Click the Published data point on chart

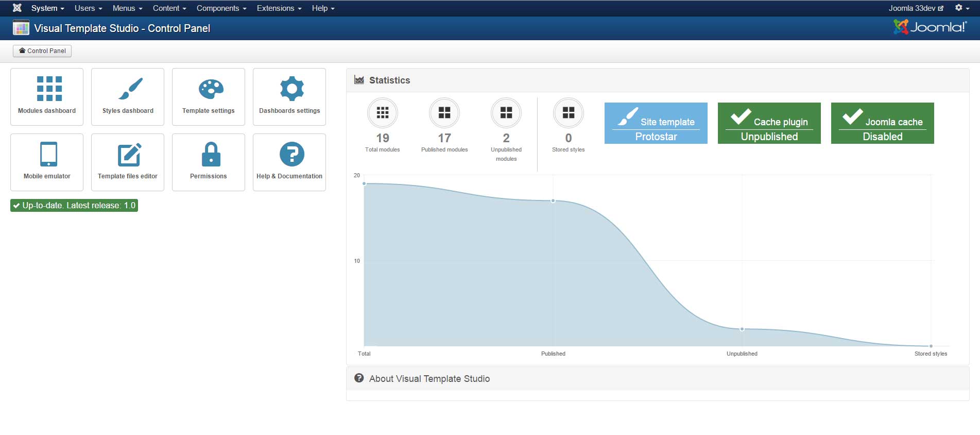553,201
